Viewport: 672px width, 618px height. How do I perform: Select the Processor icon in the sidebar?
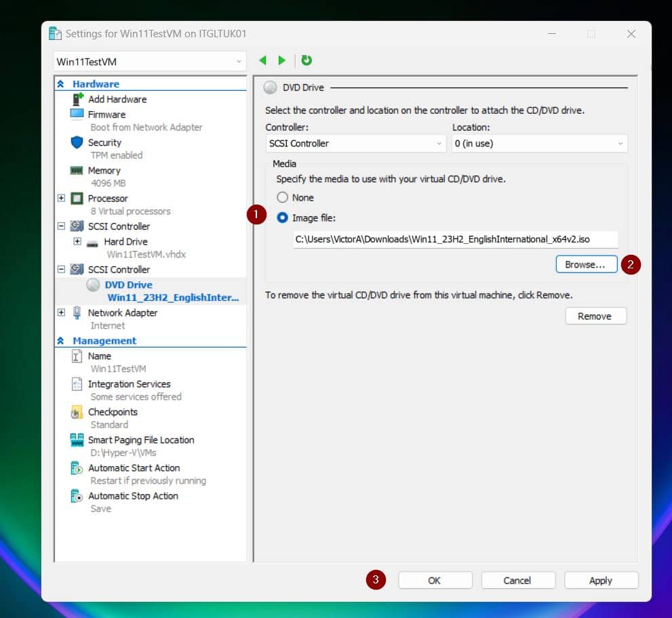click(77, 198)
